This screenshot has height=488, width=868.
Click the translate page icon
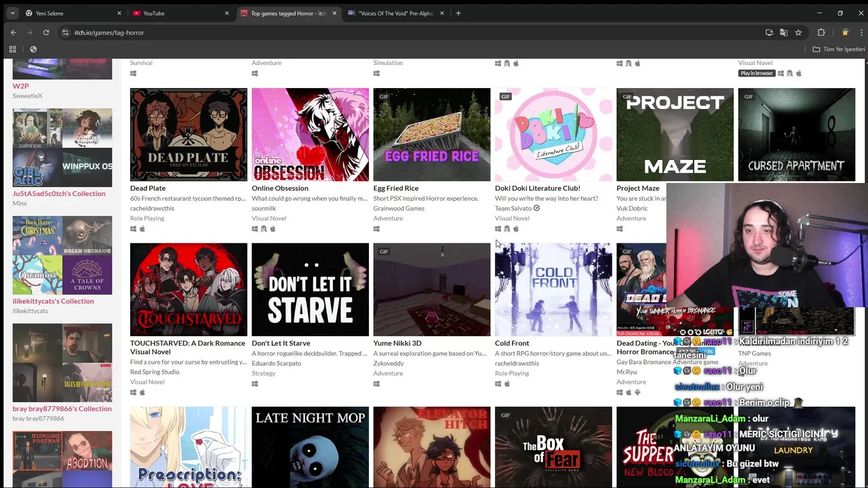click(784, 33)
